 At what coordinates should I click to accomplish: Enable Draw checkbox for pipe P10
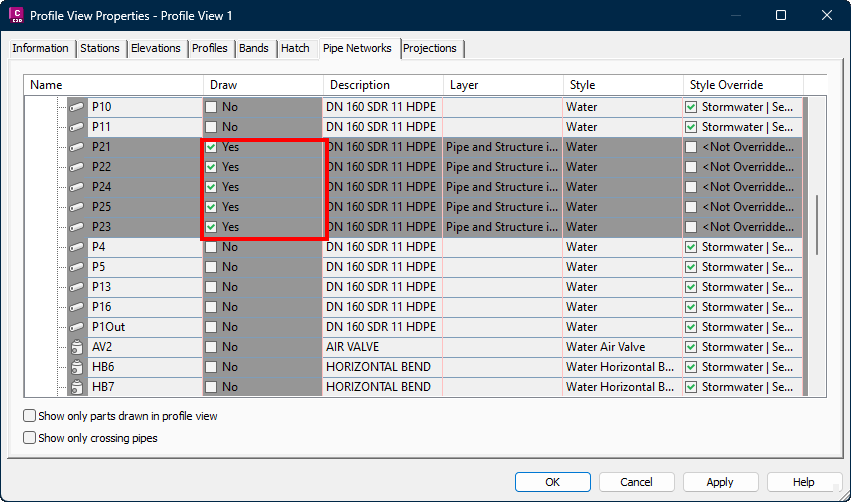pos(211,107)
